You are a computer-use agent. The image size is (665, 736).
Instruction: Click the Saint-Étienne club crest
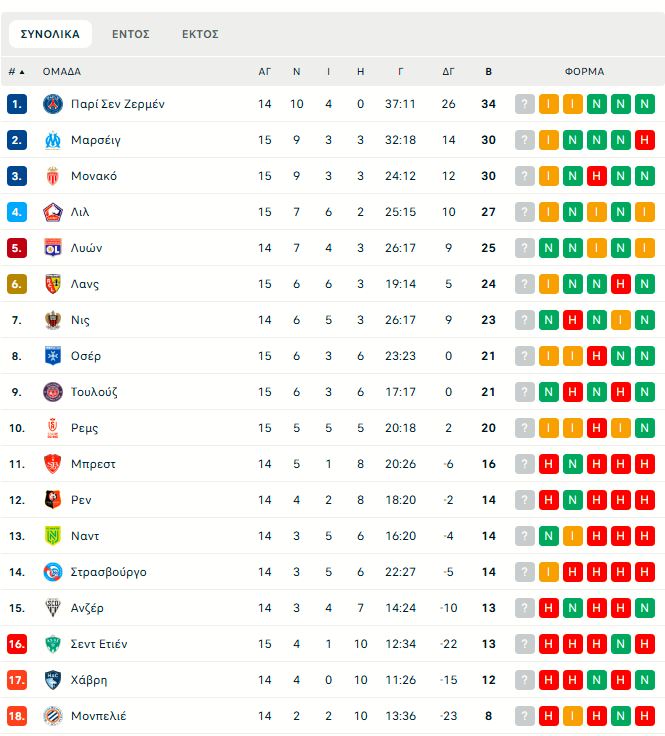[x=53, y=644]
